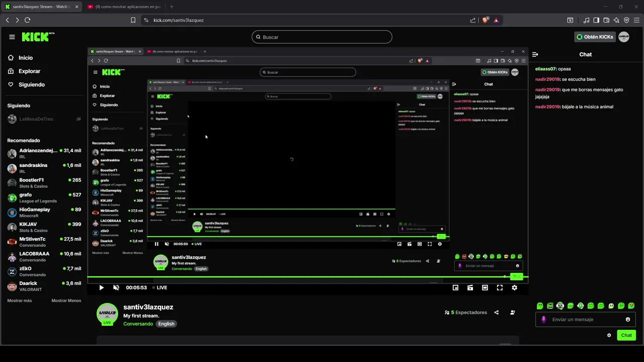Insert the angry-face emote, second in row
Image resolution: width=644 pixels, height=362 pixels.
click(x=550, y=306)
